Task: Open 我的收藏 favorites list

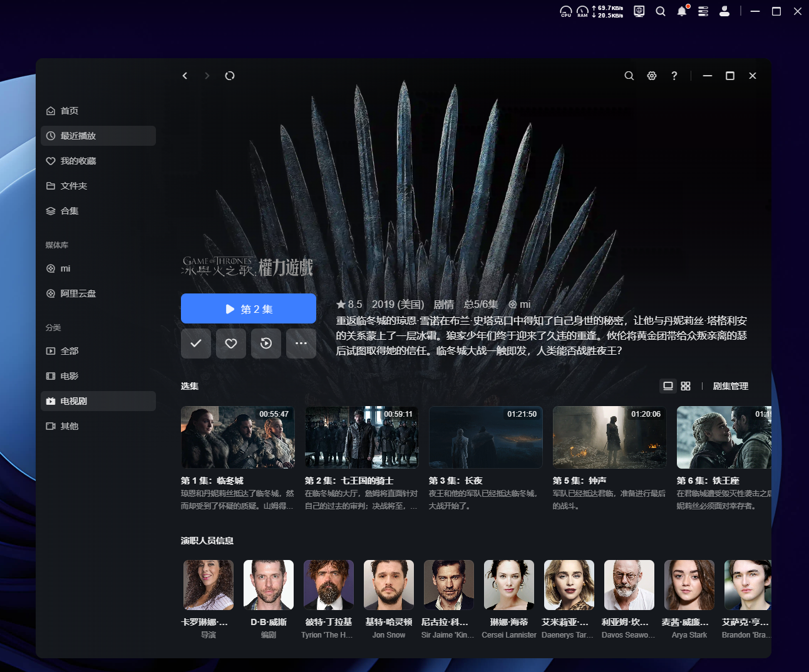Action: tap(98, 161)
